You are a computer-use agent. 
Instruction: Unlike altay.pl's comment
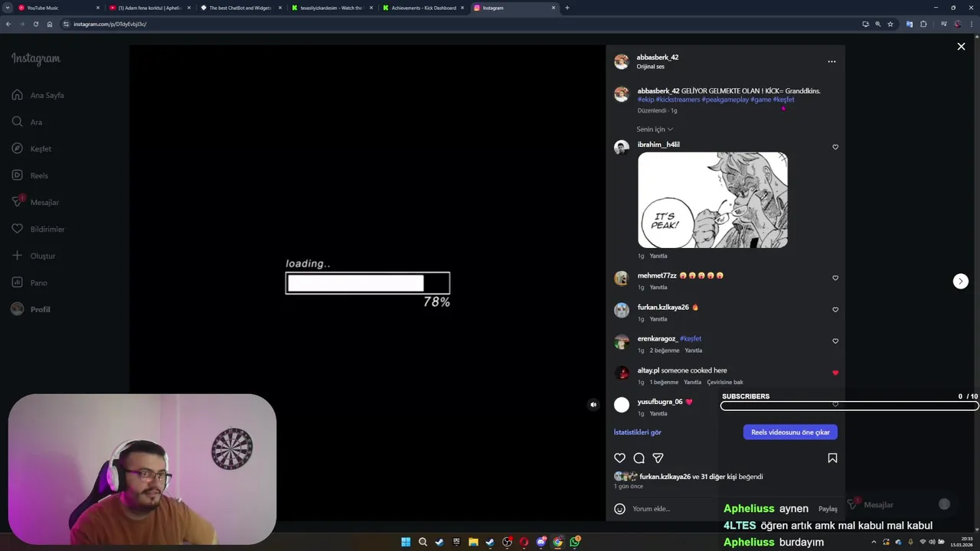pos(835,373)
